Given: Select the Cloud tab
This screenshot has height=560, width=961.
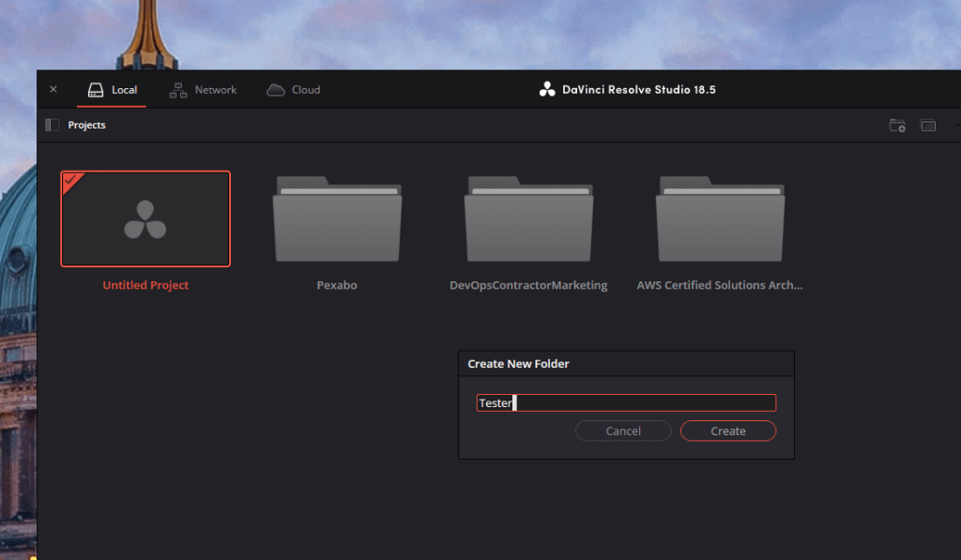Looking at the screenshot, I should (294, 89).
